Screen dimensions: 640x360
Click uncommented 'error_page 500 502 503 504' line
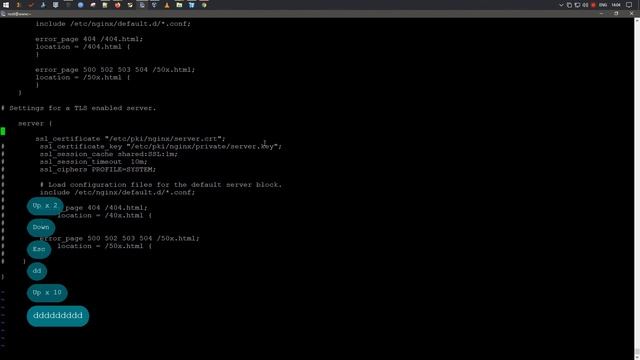pos(115,70)
